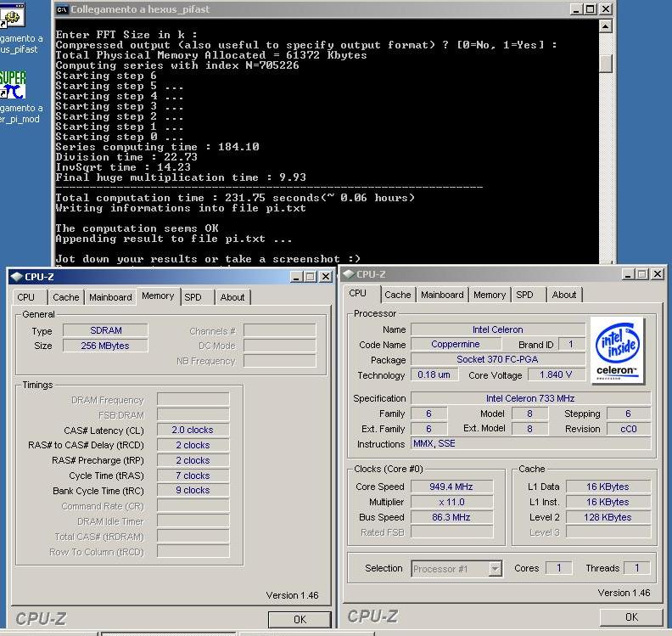Image resolution: width=672 pixels, height=636 pixels.
Task: Click the 1.840 V core voltage value
Action: (x=556, y=374)
